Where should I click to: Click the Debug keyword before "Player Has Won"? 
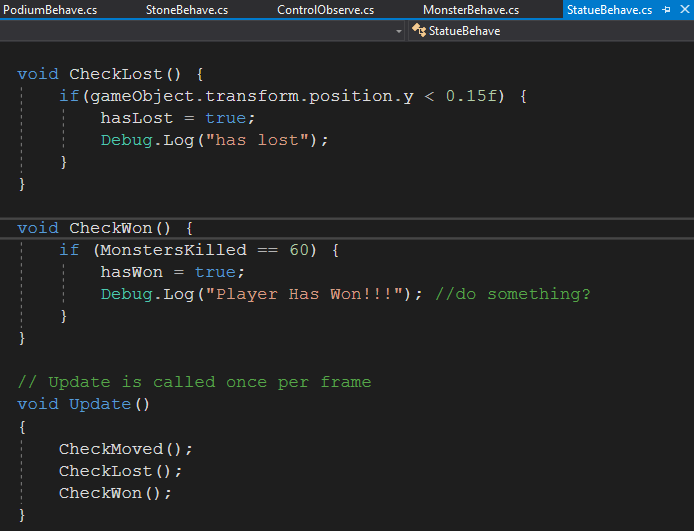[127, 294]
